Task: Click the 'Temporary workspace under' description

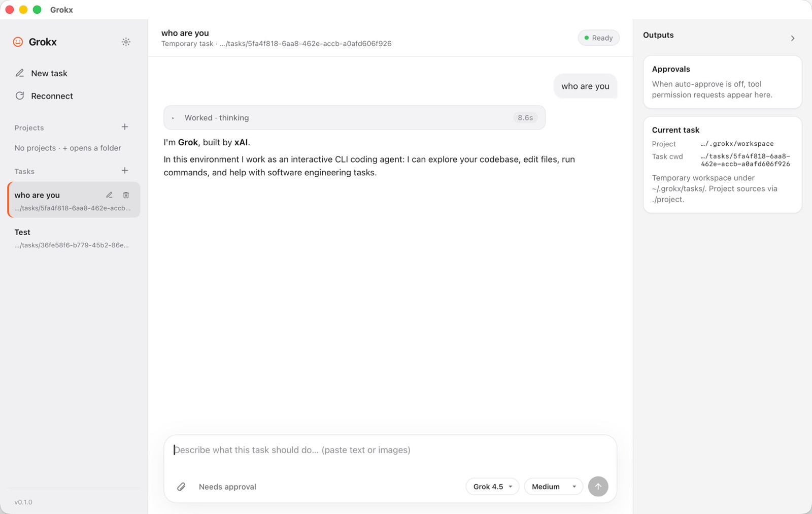Action: coord(715,188)
